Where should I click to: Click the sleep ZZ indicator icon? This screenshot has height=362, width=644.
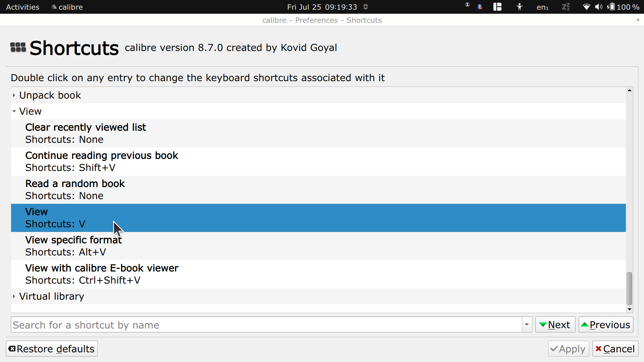click(566, 7)
